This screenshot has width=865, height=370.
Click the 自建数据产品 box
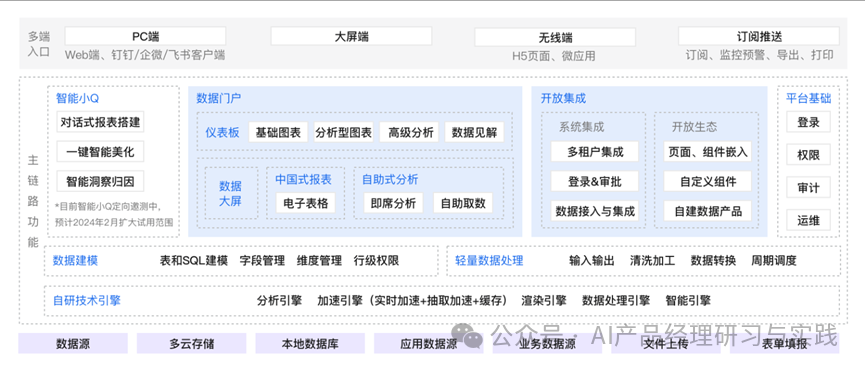pos(708,211)
